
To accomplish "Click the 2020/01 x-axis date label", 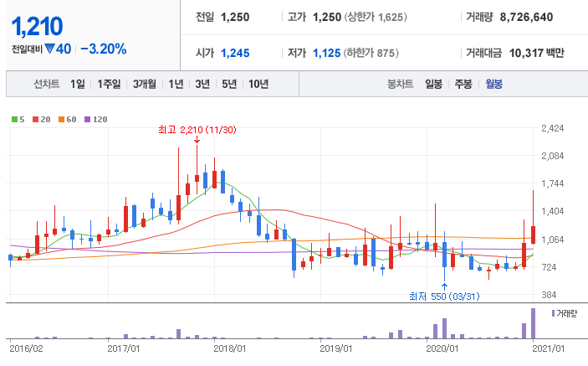I will coord(442,348).
